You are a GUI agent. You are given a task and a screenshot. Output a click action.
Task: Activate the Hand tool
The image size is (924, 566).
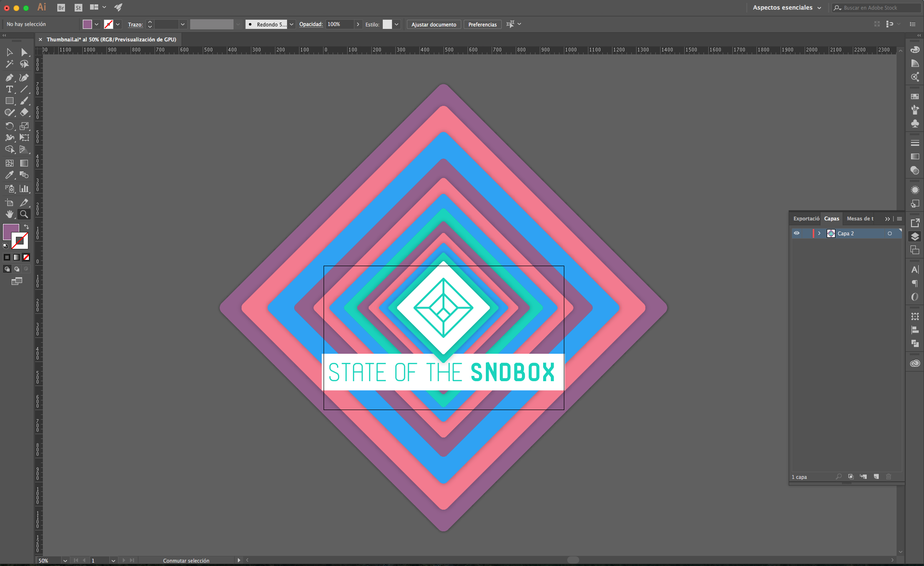click(9, 214)
